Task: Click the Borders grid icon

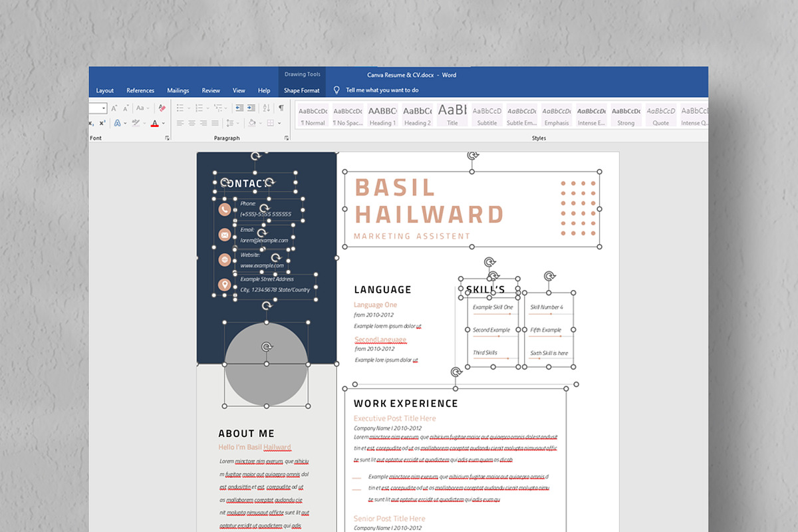Action: click(270, 123)
